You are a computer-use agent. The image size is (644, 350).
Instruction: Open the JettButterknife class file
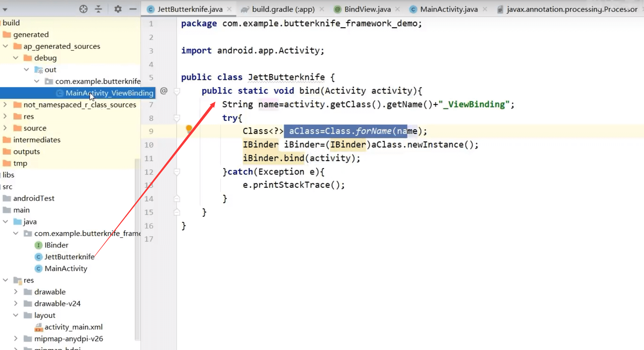[70, 257]
